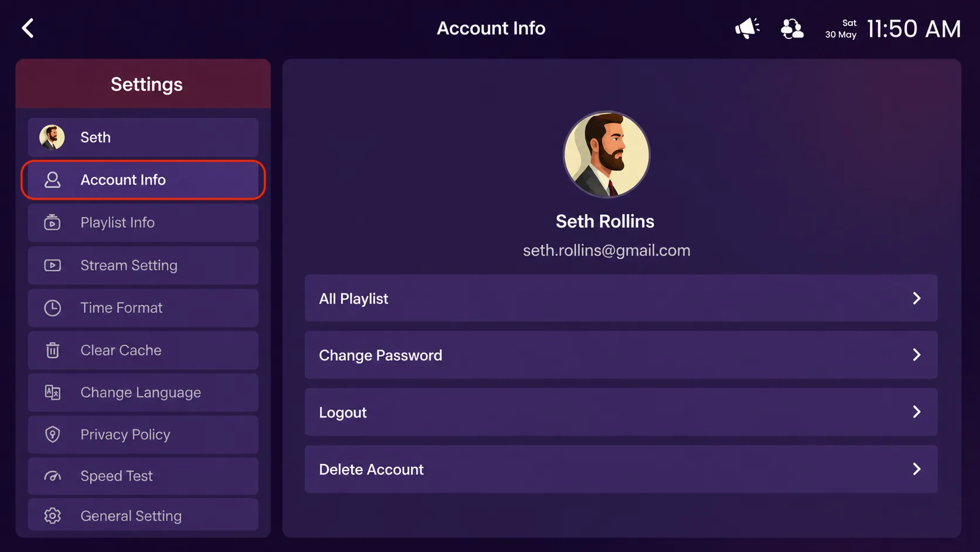Open the multi-user profiles icon
980x552 pixels.
click(x=792, y=28)
